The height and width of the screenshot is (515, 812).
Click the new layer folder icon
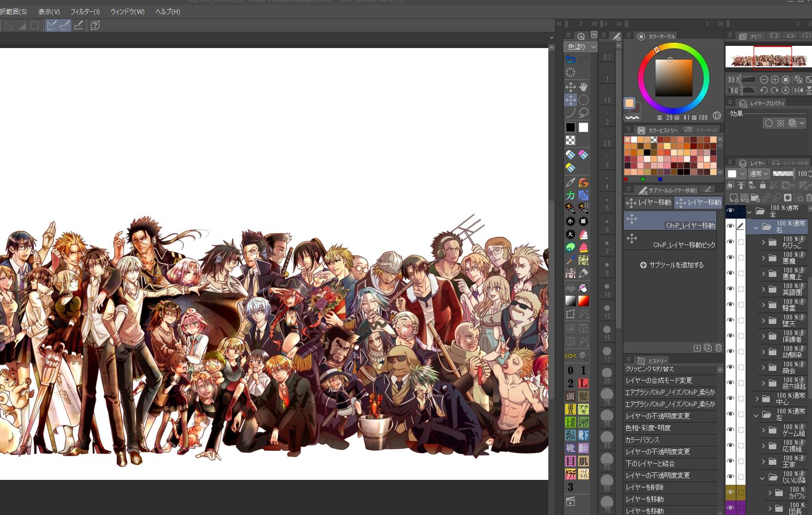coord(755,198)
